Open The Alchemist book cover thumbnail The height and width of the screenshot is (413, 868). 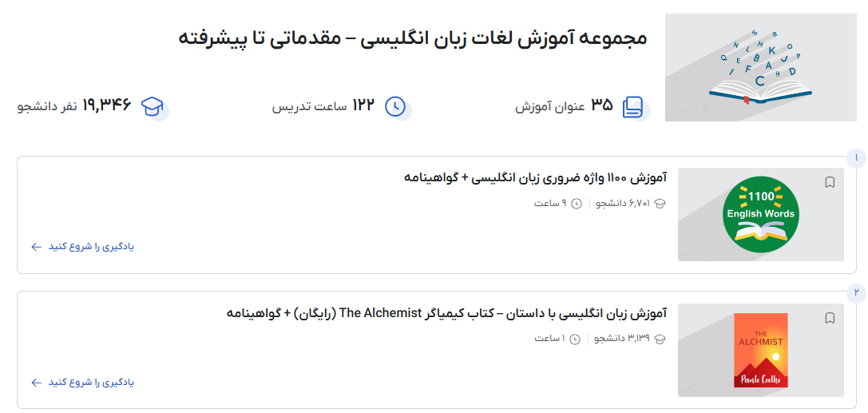pos(760,350)
